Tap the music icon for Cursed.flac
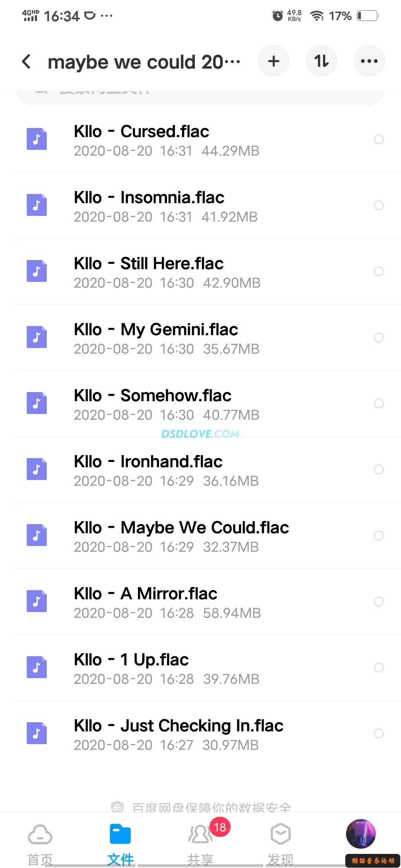Screen dimensions: 401x868 (37, 139)
